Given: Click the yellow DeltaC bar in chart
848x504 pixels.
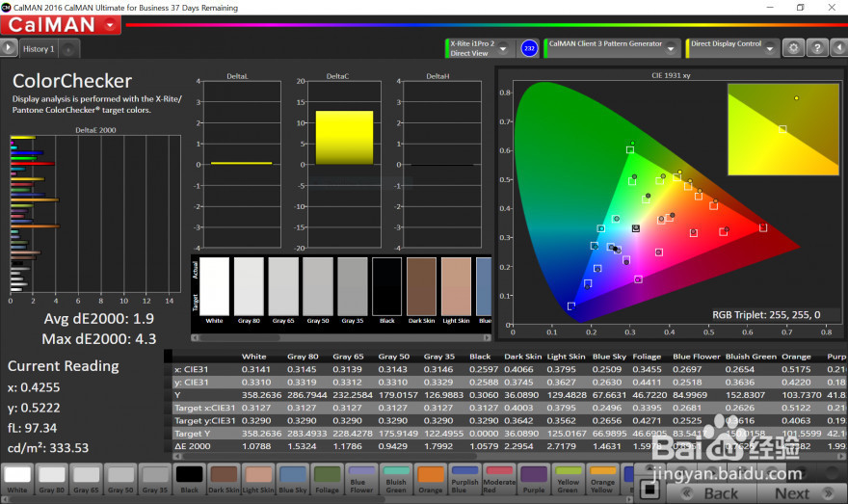Looking at the screenshot, I should [x=344, y=138].
